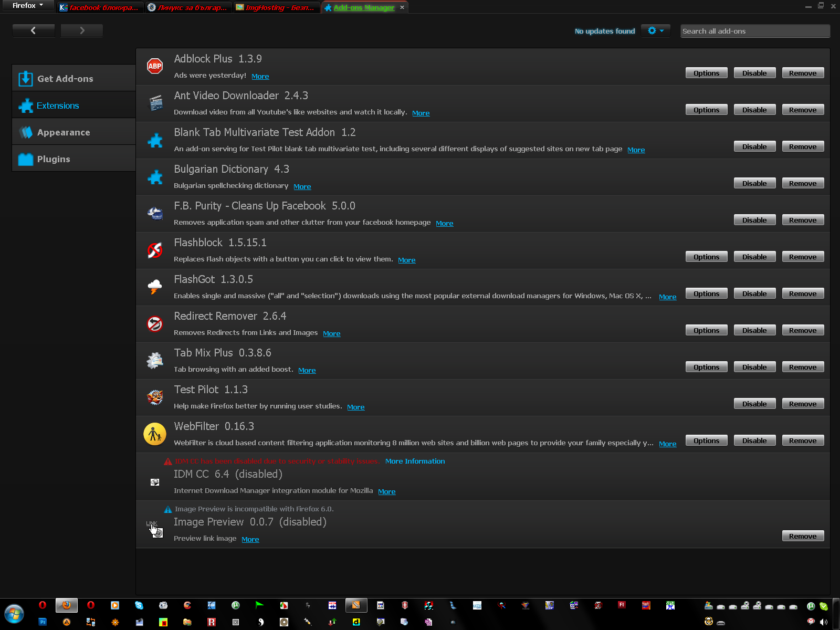Click the Redirect Remover icon
This screenshot has height=630, width=840.
pos(155,324)
